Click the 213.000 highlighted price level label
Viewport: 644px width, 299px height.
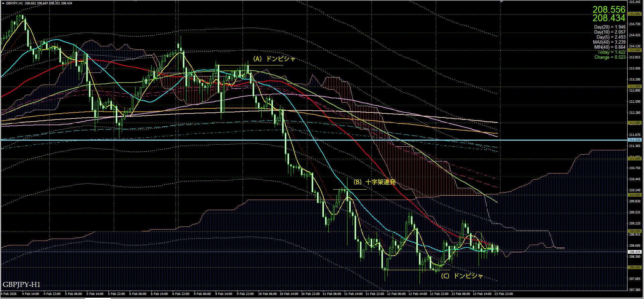coord(635,86)
